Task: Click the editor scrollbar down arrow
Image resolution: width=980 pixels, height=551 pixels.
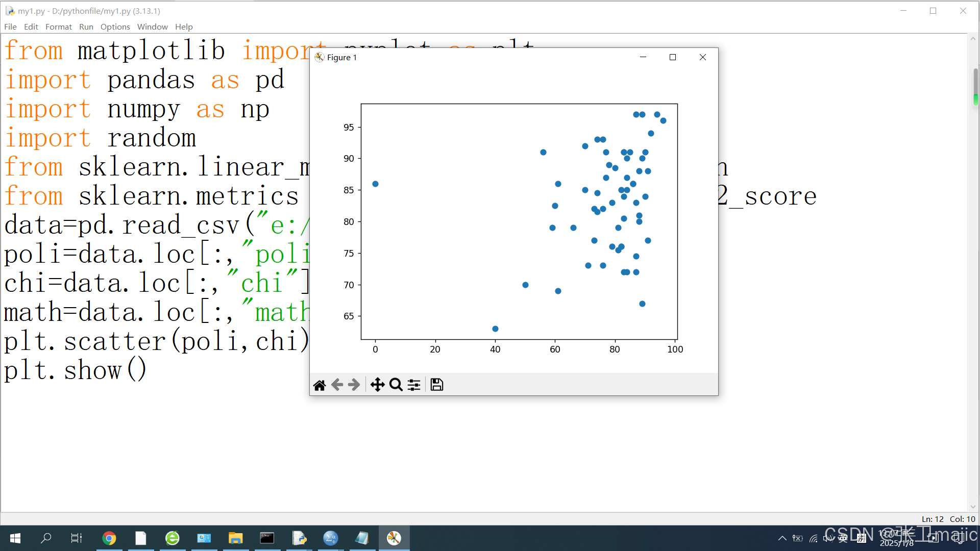Action: [973, 507]
